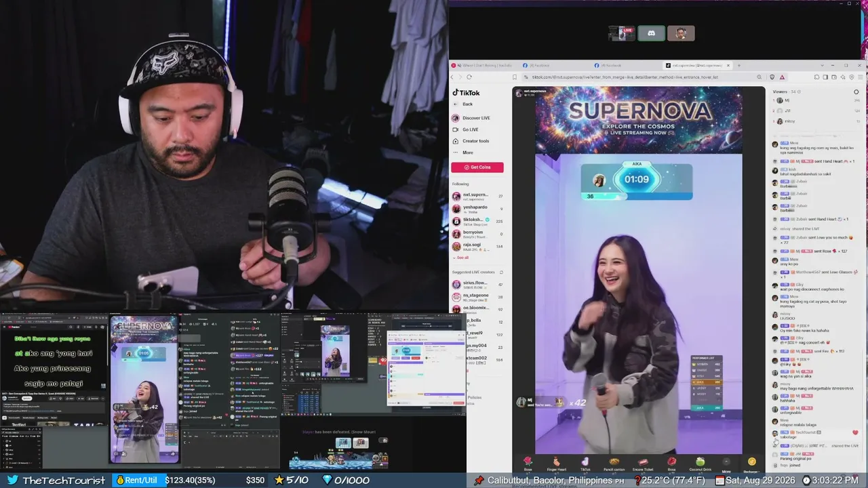Click the red heart beside TechTourist's message
The height and width of the screenshot is (488, 868).
pos(855,432)
